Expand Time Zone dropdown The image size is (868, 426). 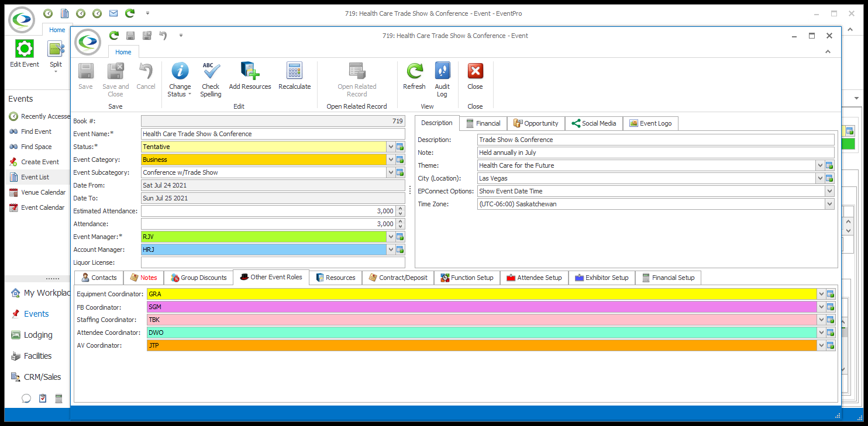pyautogui.click(x=829, y=204)
